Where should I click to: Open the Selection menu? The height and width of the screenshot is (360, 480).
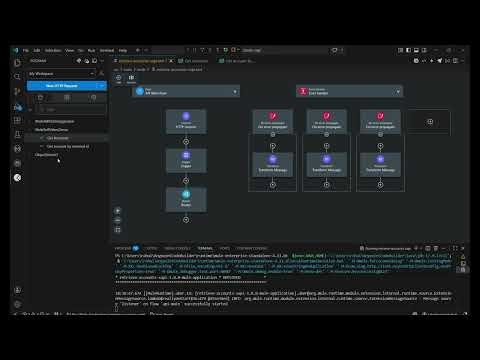pos(53,50)
